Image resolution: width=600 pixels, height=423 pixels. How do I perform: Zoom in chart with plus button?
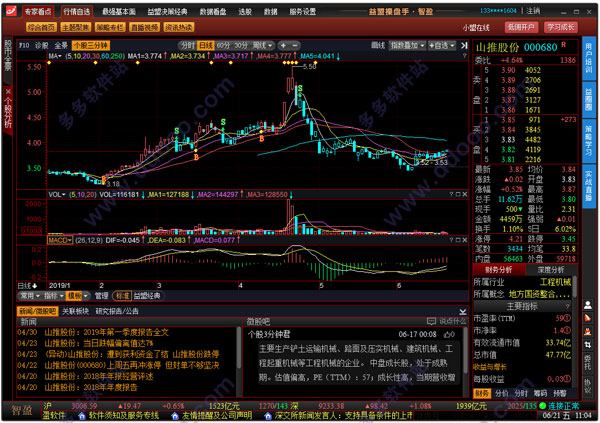pyautogui.click(x=283, y=46)
